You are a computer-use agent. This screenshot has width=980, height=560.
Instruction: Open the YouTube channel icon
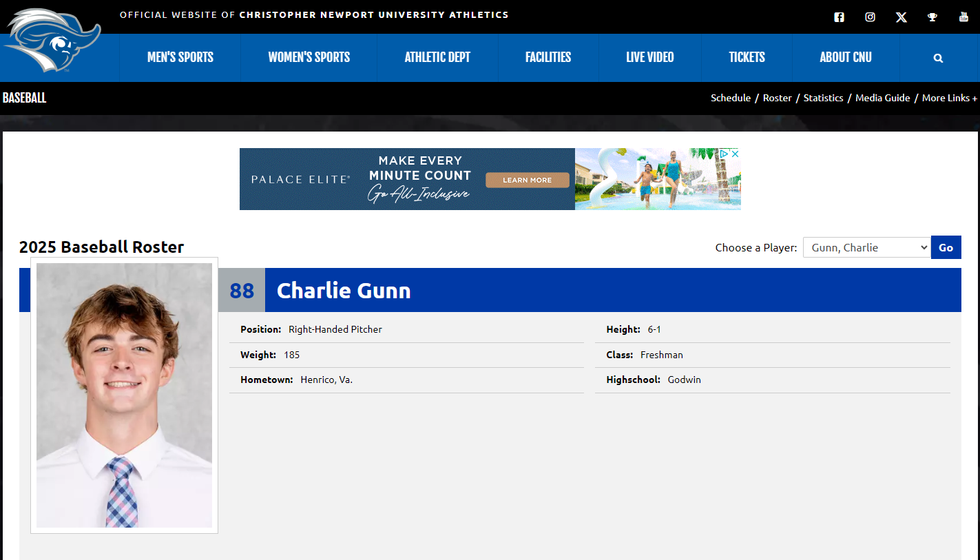(x=963, y=17)
